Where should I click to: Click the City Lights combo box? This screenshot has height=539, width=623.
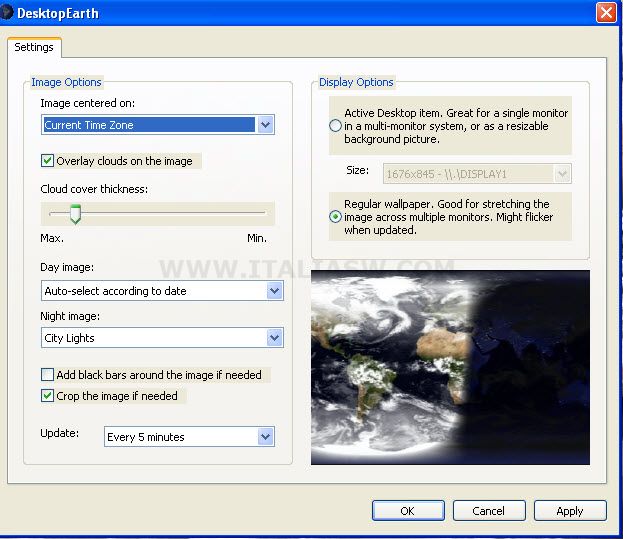click(x=162, y=338)
